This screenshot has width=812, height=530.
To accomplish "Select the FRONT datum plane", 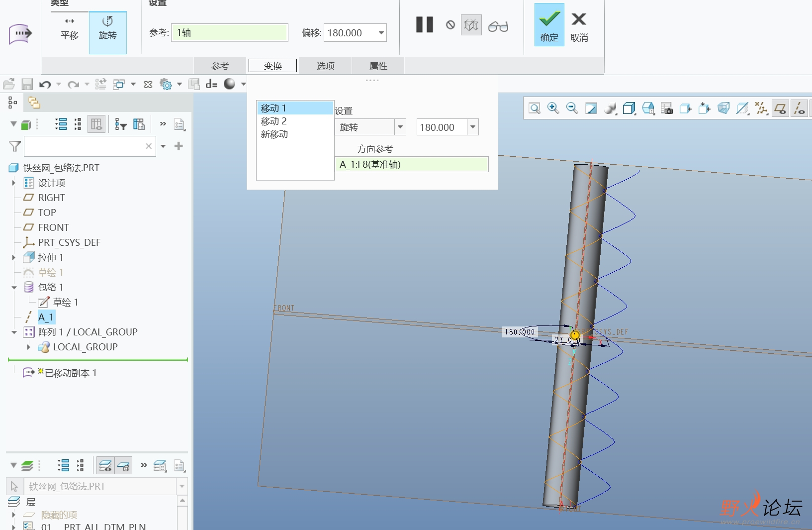I will click(x=53, y=227).
